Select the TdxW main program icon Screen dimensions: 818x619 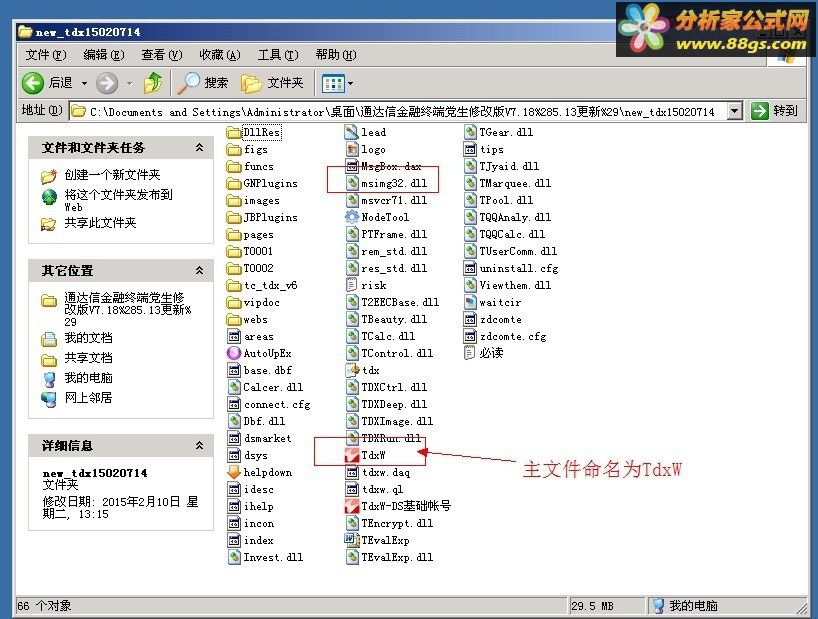point(352,455)
